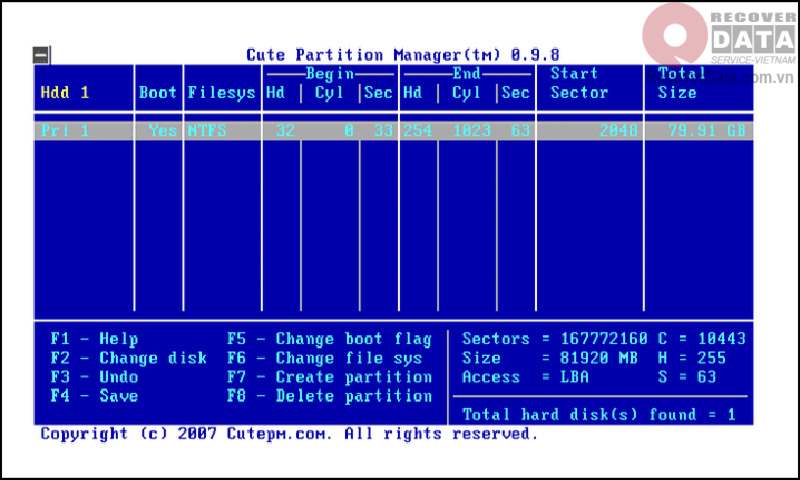Click the Total Size column header

(681, 83)
